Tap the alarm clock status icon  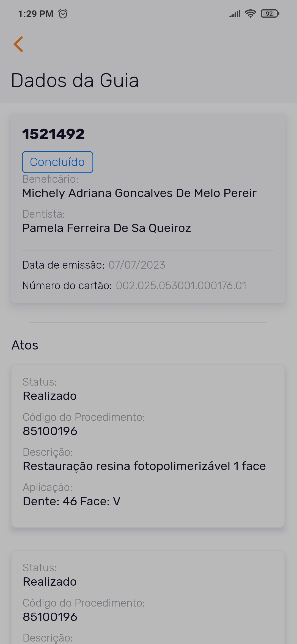tap(63, 14)
